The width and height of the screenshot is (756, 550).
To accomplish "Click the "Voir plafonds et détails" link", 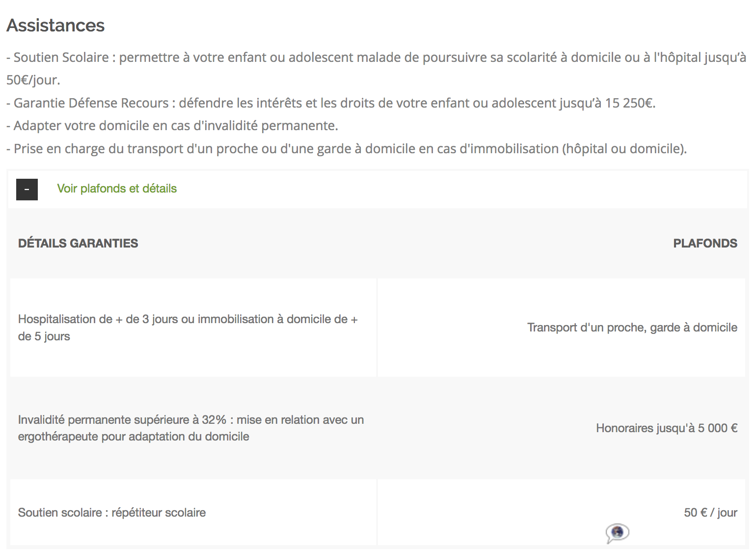I will coord(117,189).
